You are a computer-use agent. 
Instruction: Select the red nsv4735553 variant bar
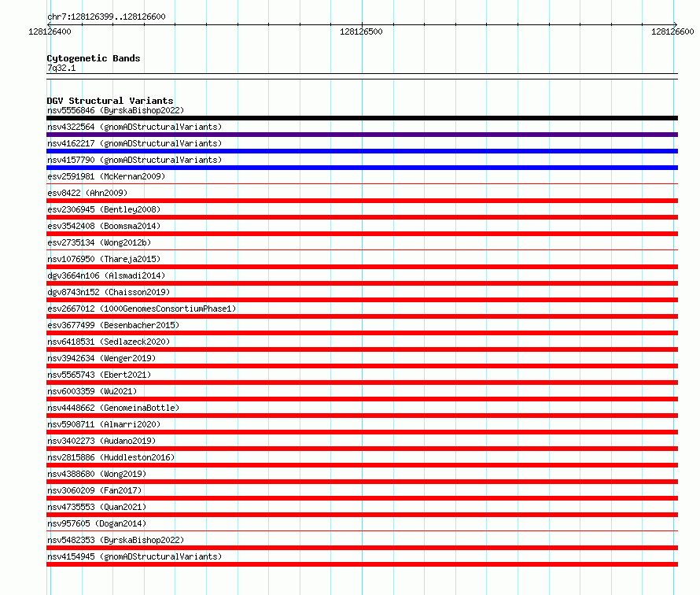pyautogui.click(x=362, y=515)
